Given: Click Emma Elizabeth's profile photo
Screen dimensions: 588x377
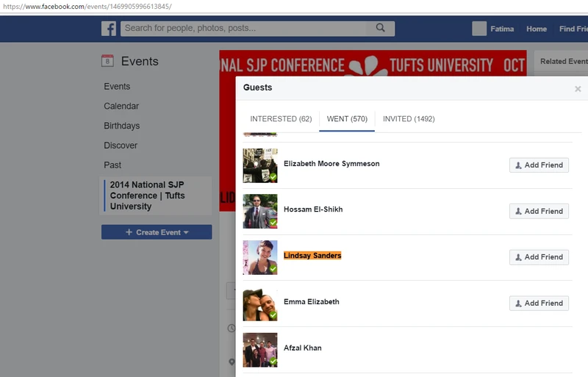Looking at the screenshot, I should click(x=260, y=304).
